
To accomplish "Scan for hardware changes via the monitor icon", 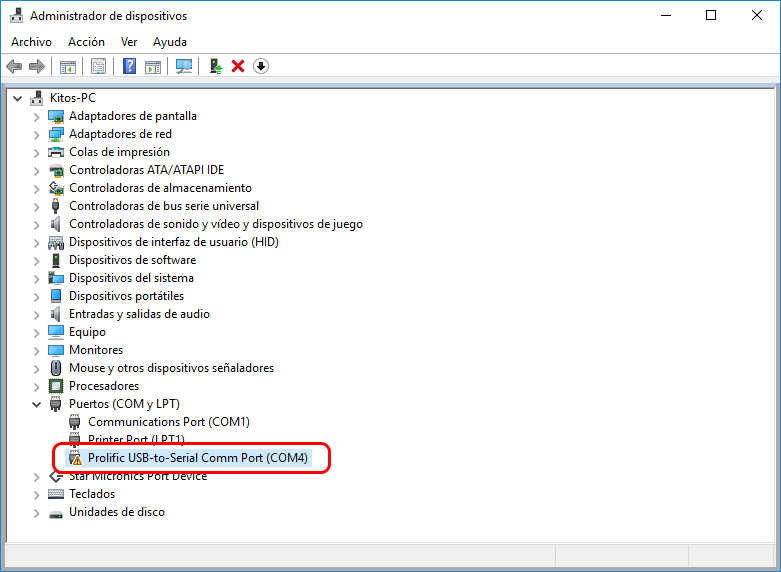I will [x=184, y=66].
